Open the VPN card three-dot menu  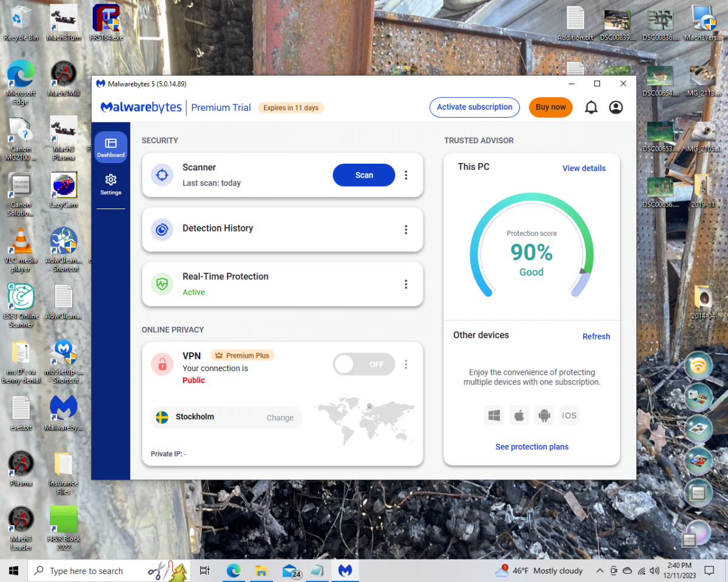point(406,364)
